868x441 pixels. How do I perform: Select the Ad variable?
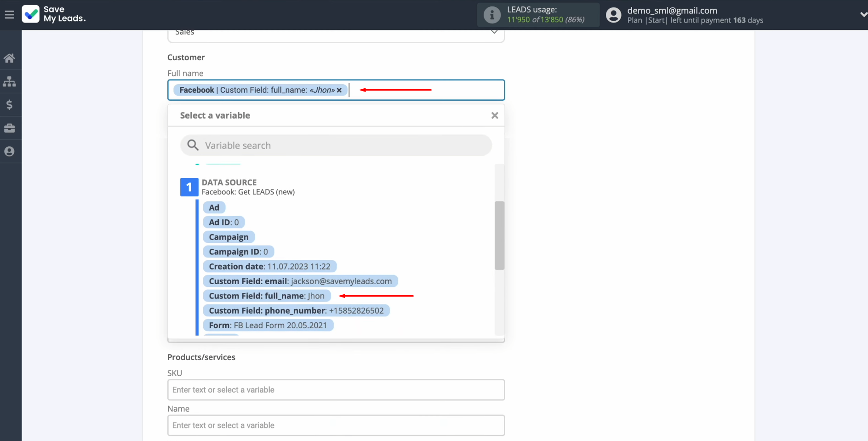[x=214, y=207]
